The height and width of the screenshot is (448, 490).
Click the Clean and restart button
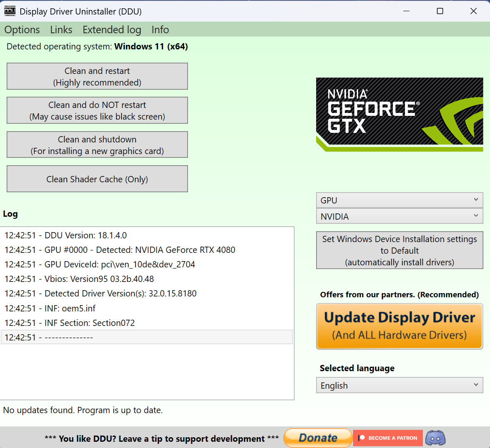(97, 76)
